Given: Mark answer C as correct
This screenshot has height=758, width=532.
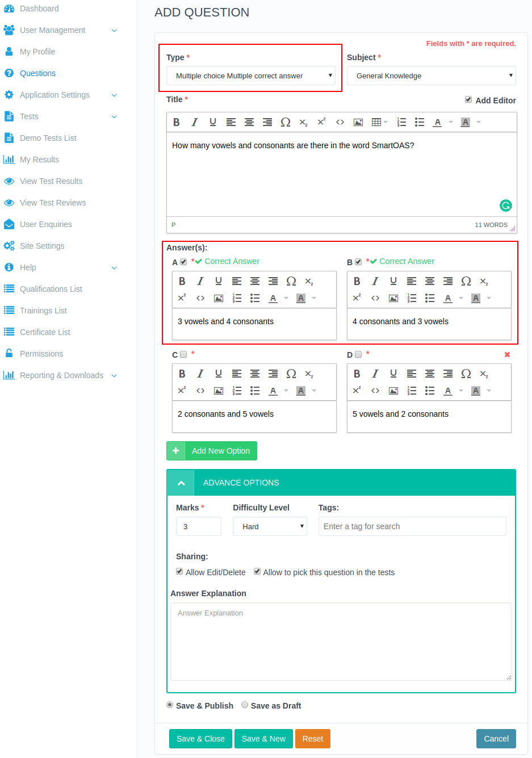Looking at the screenshot, I should pyautogui.click(x=183, y=354).
